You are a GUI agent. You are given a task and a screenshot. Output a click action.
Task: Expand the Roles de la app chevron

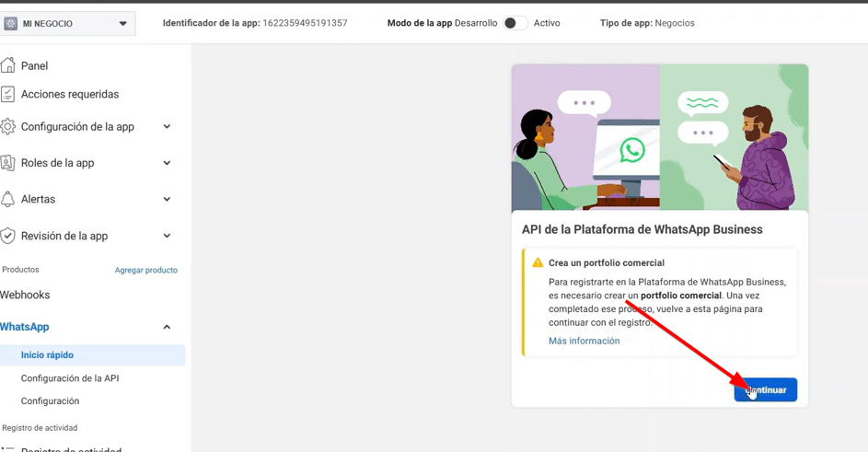click(167, 163)
